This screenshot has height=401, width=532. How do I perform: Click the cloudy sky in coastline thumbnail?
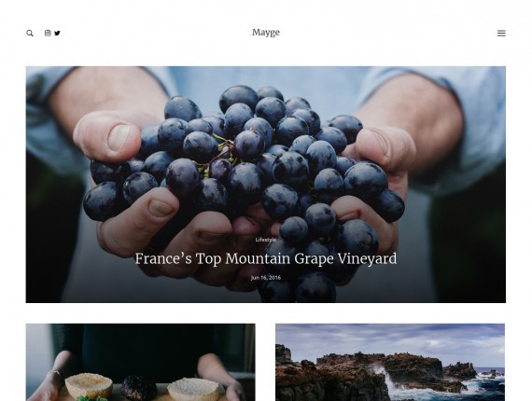[390, 338]
